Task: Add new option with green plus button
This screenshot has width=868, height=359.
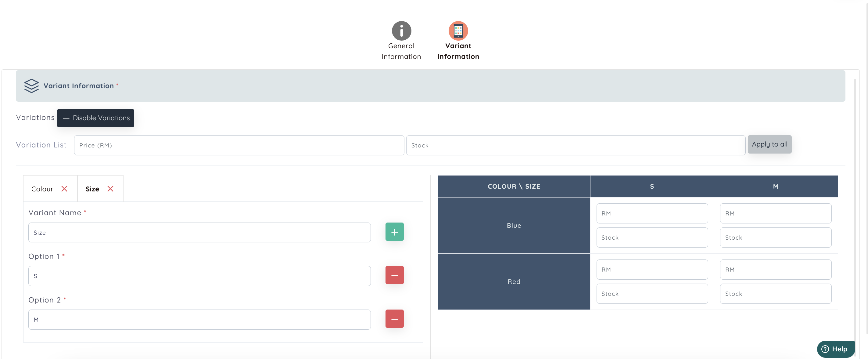Action: [x=394, y=232]
